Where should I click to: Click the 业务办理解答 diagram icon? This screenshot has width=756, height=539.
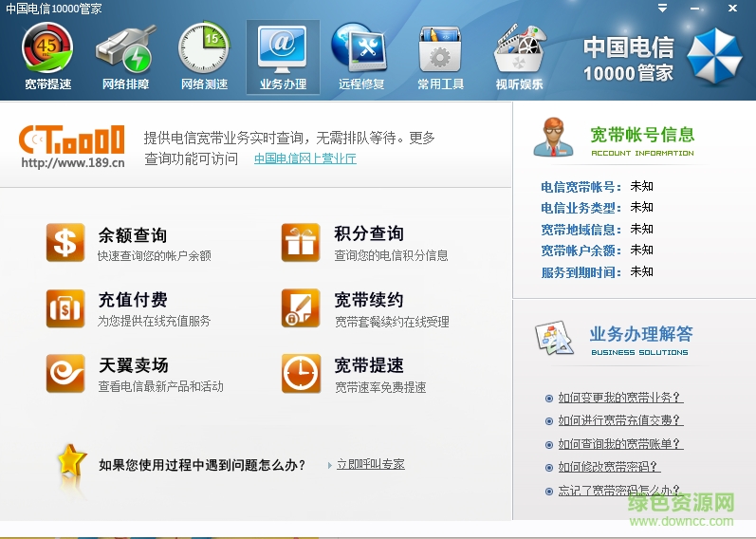(x=555, y=337)
